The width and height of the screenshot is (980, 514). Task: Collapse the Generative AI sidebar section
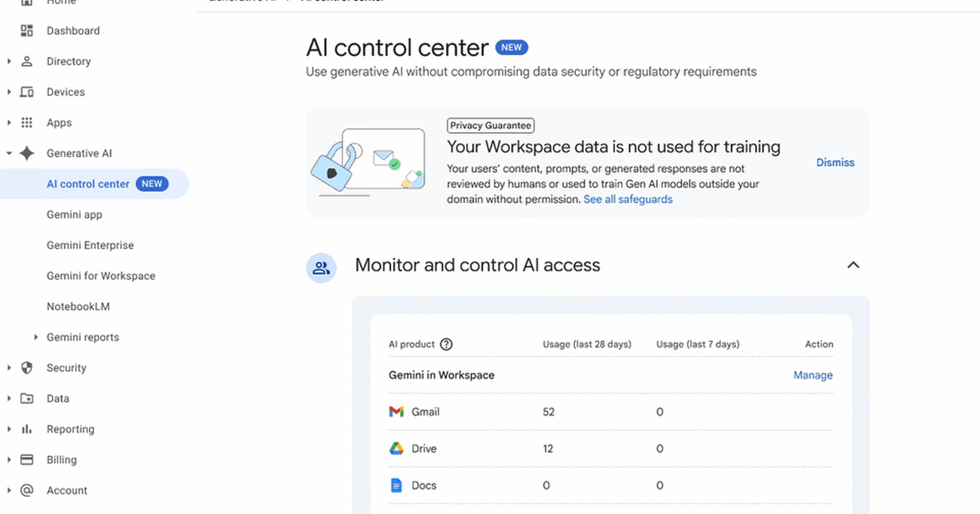[x=9, y=153]
